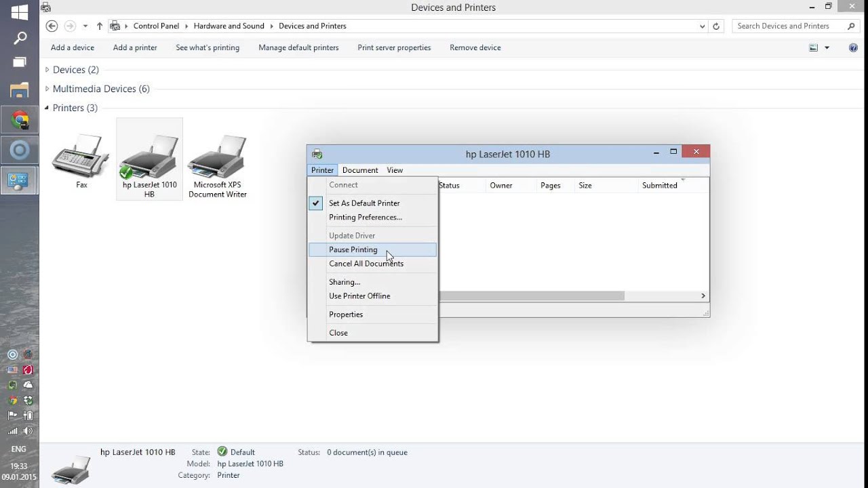Click the print queue horizontal scrollbar thumb
868x488 pixels.
click(532, 296)
